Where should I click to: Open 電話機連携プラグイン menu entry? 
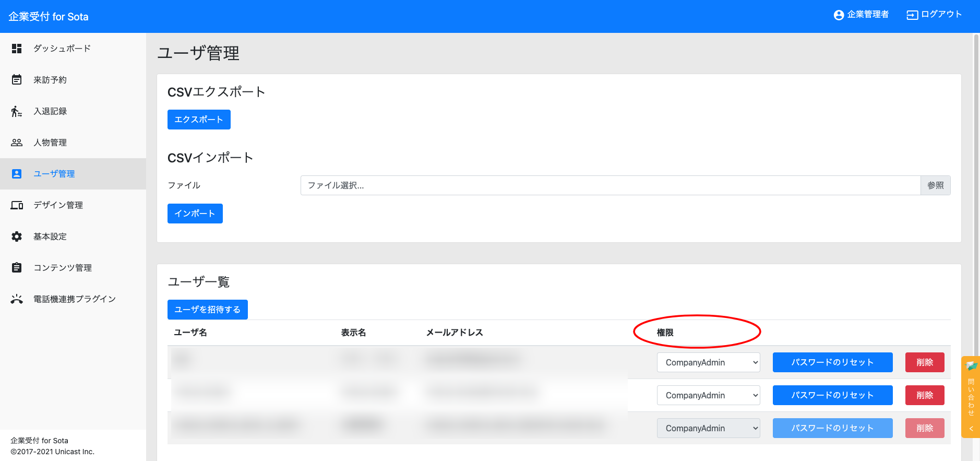[73, 299]
